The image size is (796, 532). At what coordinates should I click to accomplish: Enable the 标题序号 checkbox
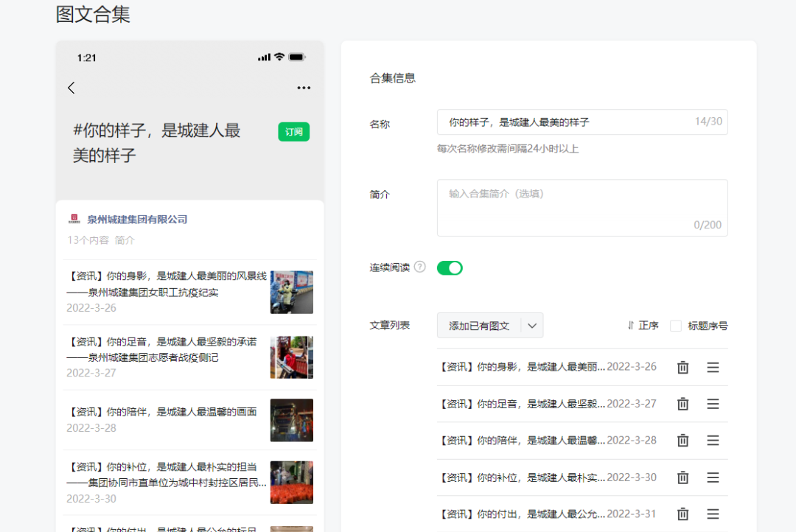(x=676, y=326)
